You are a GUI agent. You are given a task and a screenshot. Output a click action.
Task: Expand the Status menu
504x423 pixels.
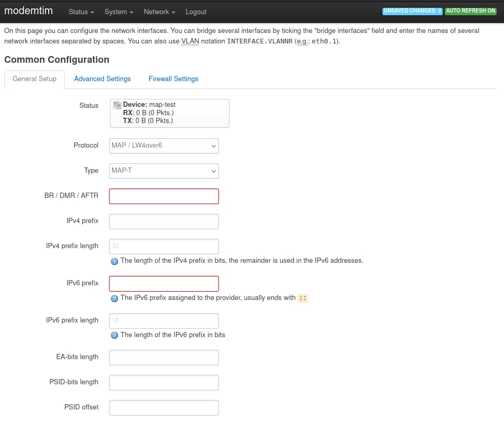coord(81,12)
